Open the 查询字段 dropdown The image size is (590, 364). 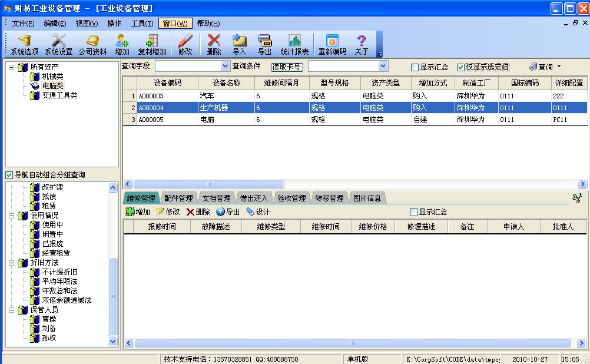click(x=225, y=66)
